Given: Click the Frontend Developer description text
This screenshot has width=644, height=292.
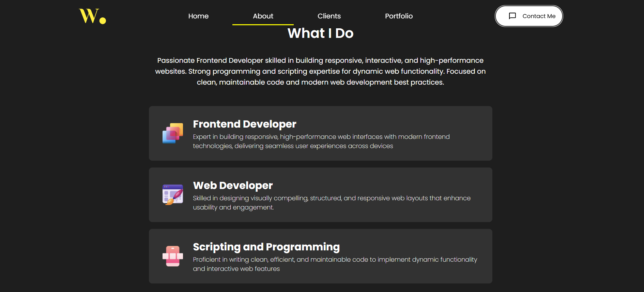Looking at the screenshot, I should (x=321, y=141).
